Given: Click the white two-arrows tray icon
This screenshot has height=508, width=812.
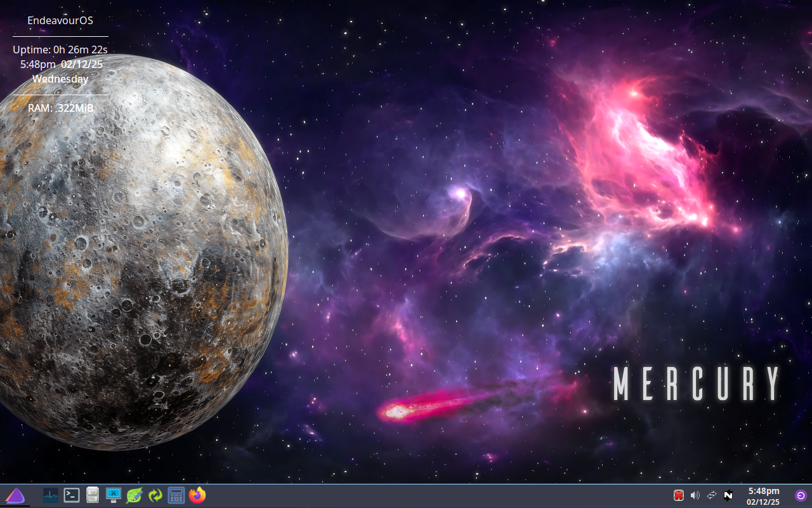Looking at the screenshot, I should coord(711,495).
